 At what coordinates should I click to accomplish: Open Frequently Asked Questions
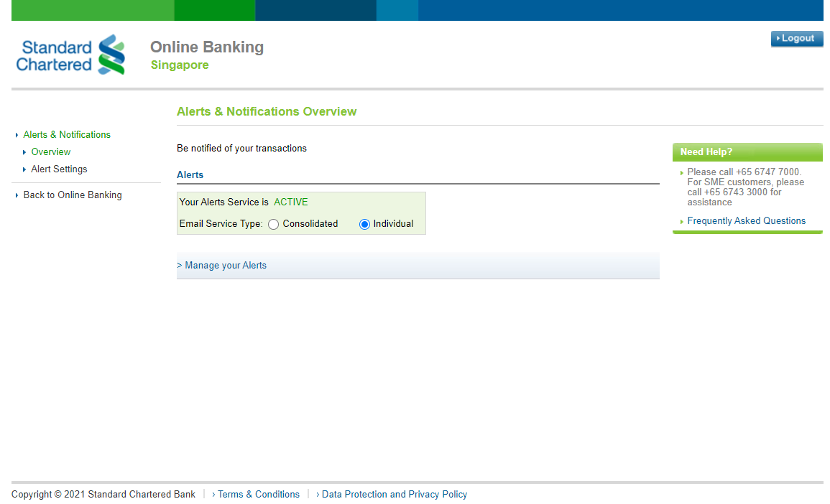747,221
